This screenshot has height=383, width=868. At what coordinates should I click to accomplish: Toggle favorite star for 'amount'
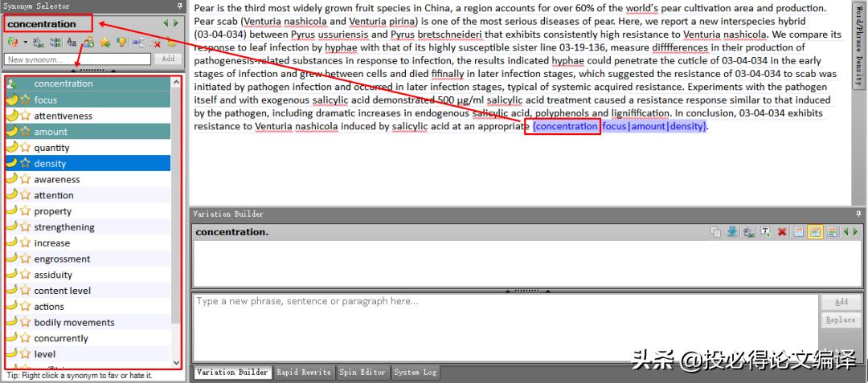pyautogui.click(x=25, y=132)
